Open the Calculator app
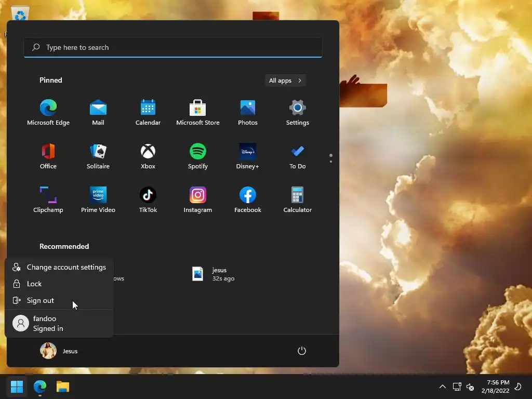Viewport: 532px width, 399px height. [298, 200]
